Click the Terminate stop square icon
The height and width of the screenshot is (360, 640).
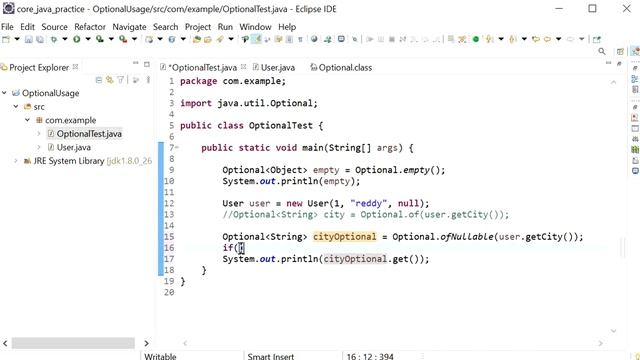tap(392, 39)
